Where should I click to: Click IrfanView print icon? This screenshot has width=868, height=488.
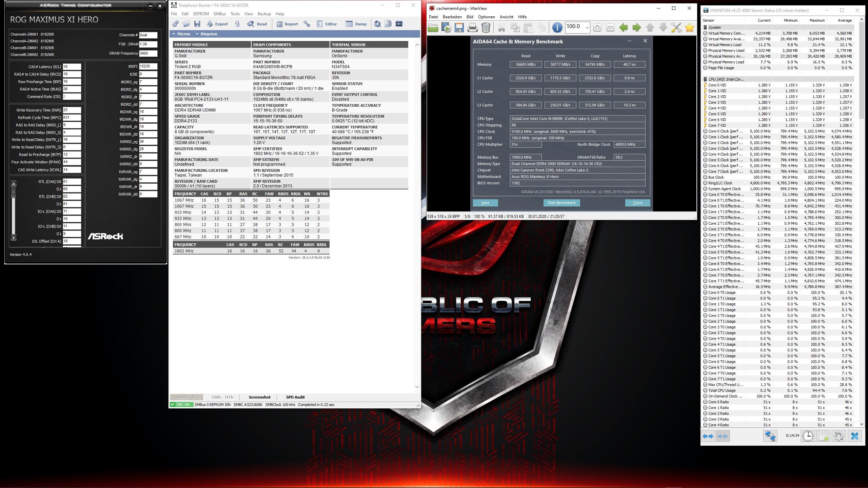tap(473, 27)
